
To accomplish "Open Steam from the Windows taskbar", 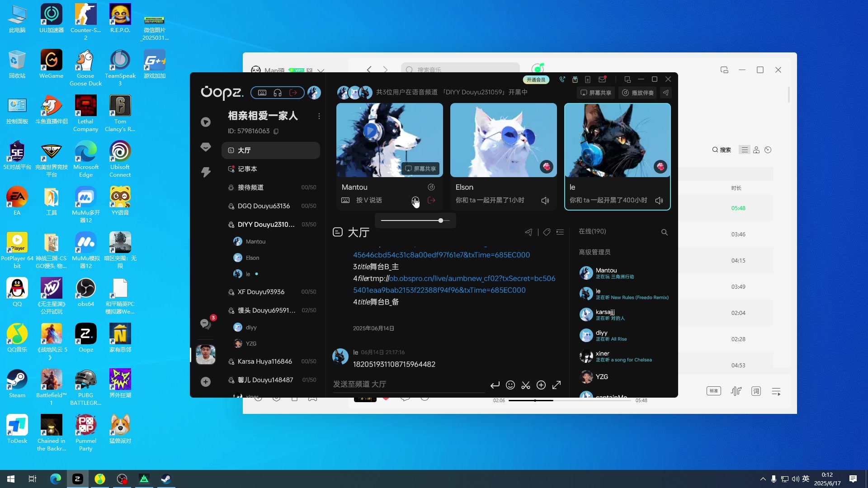I will [166, 479].
